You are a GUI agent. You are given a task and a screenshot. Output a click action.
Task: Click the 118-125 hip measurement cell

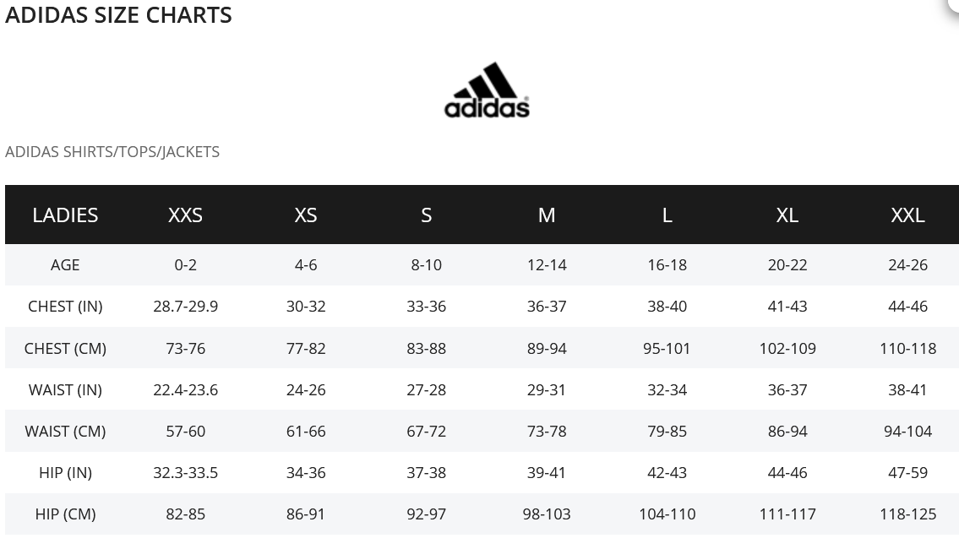(x=907, y=514)
